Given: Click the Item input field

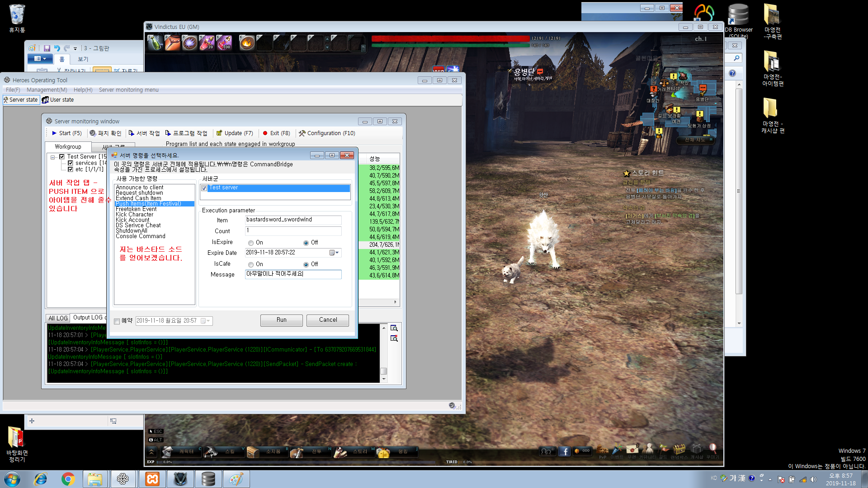Looking at the screenshot, I should [x=293, y=220].
